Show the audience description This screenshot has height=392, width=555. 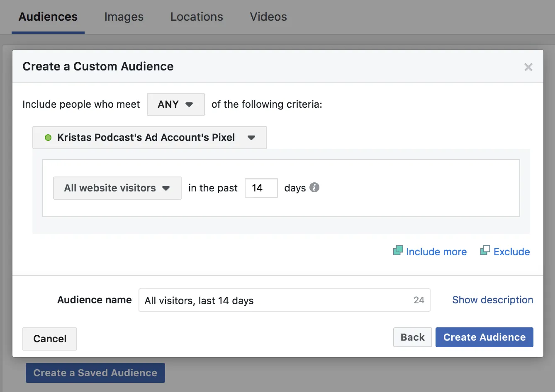493,300
